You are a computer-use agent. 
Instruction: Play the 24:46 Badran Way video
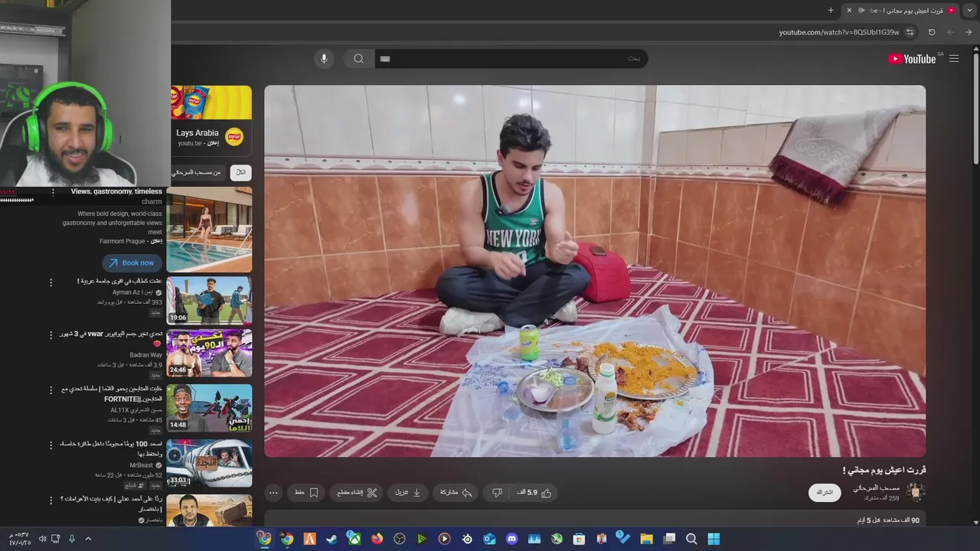coord(209,353)
